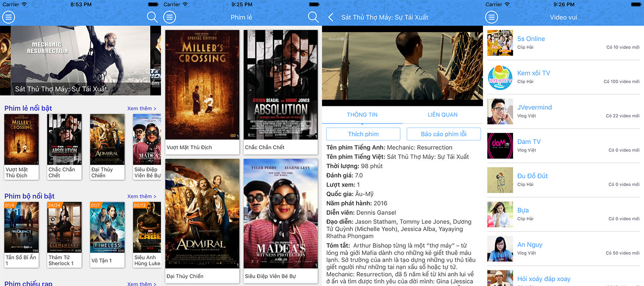The image size is (644, 286).
Task: Open the Timeless series poster, Vô Tận 1
Action: (x=107, y=227)
